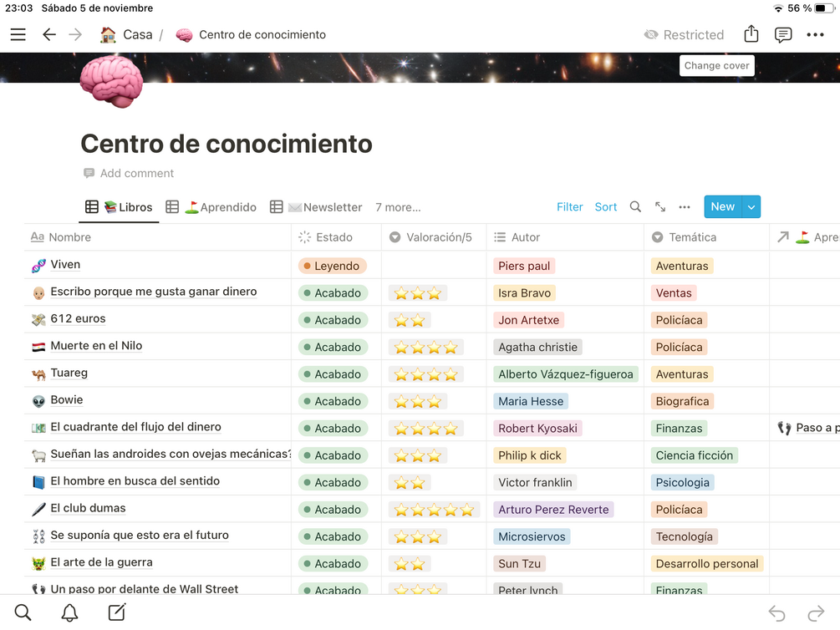Click the Viven row icon
The width and height of the screenshot is (840, 630).
click(x=38, y=265)
